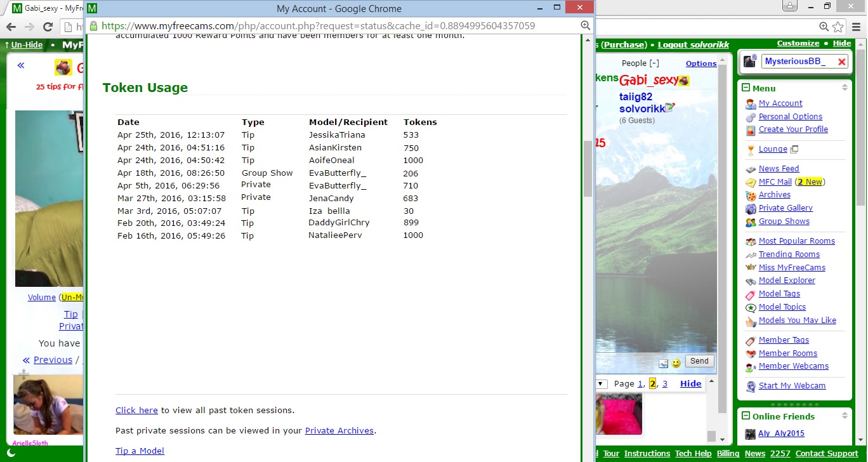Click Send button in chat
The image size is (868, 462).
(699, 361)
